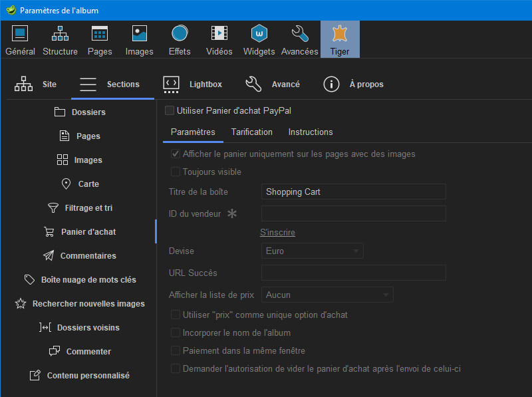Screen dimensions: 532x397
Task: Click the S'inscrire link
Action: [x=277, y=233]
